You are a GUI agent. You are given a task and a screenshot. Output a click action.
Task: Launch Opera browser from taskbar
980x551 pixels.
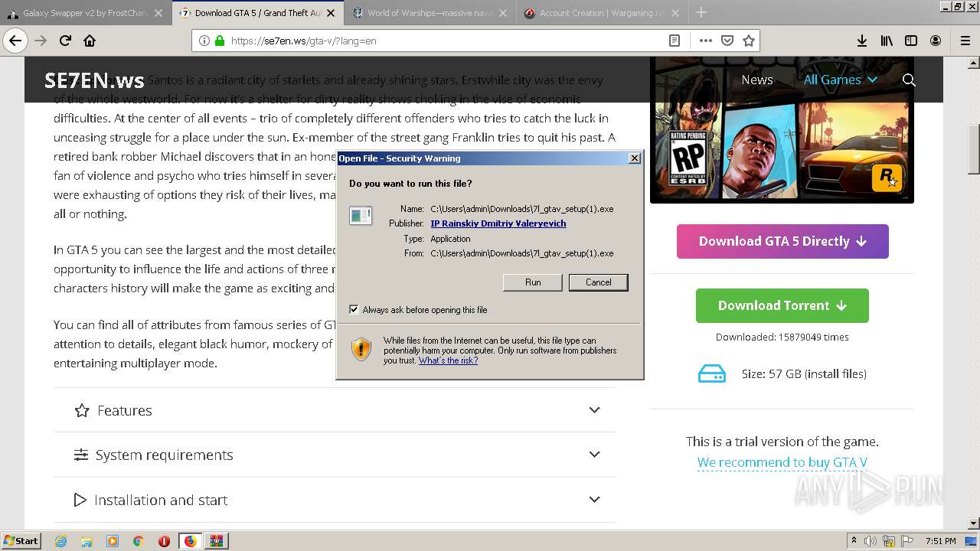[164, 541]
